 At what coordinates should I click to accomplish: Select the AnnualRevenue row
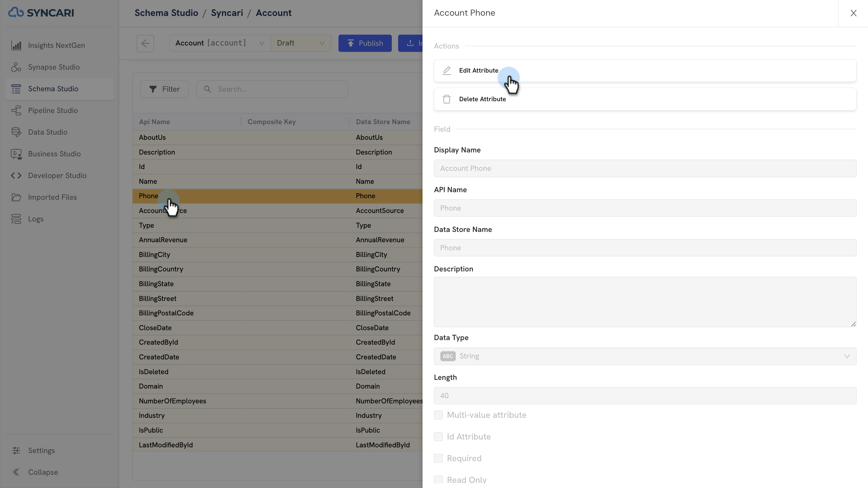pyautogui.click(x=277, y=240)
